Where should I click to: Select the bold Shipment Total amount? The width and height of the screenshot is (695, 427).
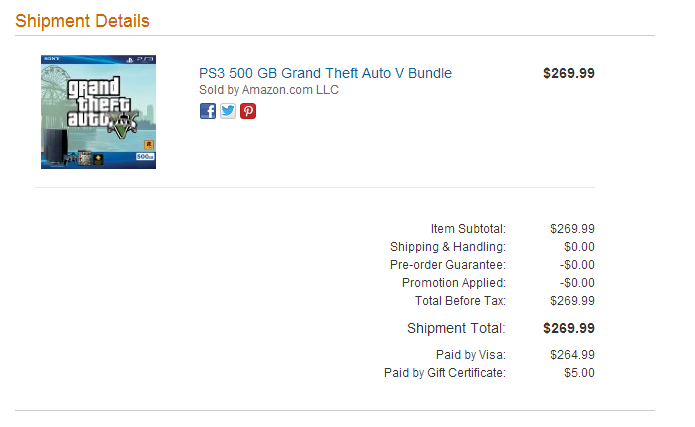[x=569, y=328]
